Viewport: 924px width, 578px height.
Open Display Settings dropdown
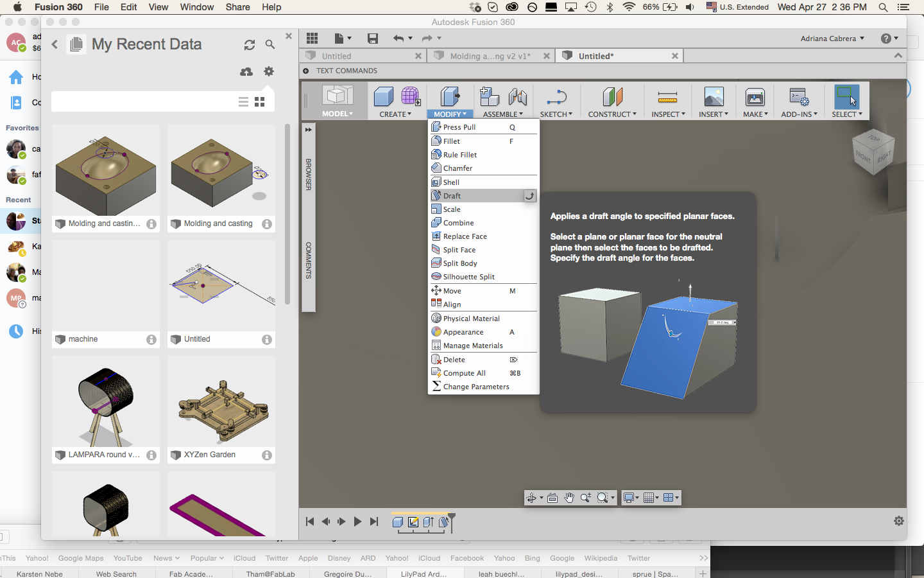(630, 498)
